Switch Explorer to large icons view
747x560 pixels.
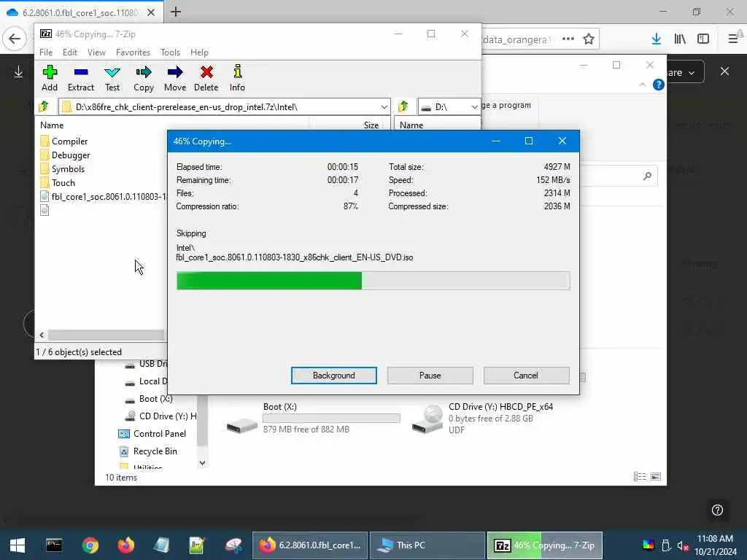[x=656, y=477]
